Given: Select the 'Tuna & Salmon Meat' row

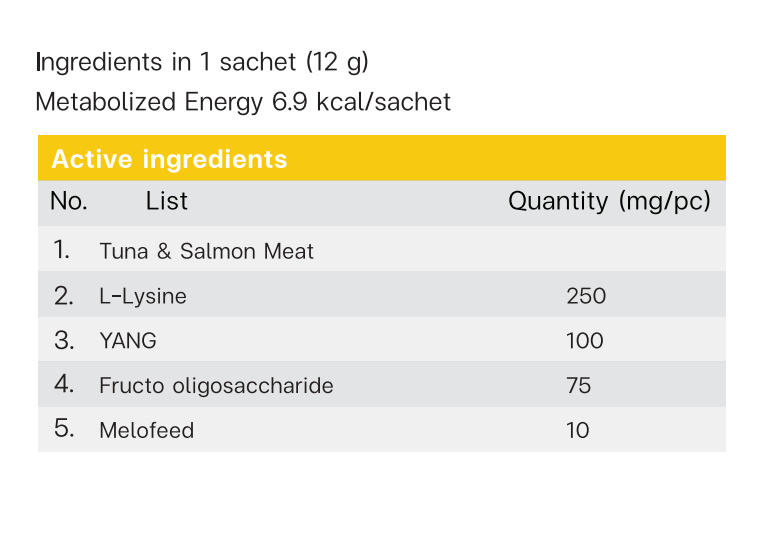Looking at the screenshot, I should [x=382, y=249].
